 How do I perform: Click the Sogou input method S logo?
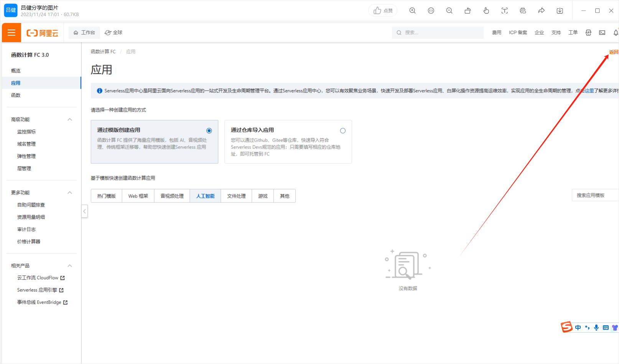(x=566, y=327)
